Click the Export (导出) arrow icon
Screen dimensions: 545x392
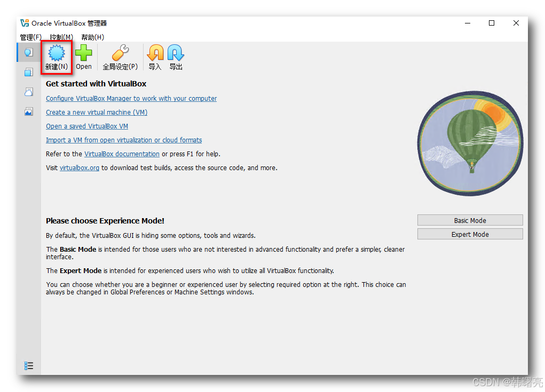click(176, 53)
